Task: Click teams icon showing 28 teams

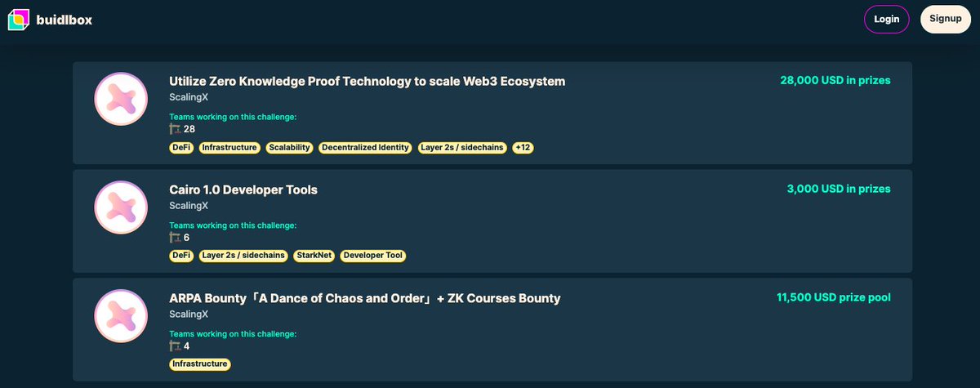Action: 175,129
